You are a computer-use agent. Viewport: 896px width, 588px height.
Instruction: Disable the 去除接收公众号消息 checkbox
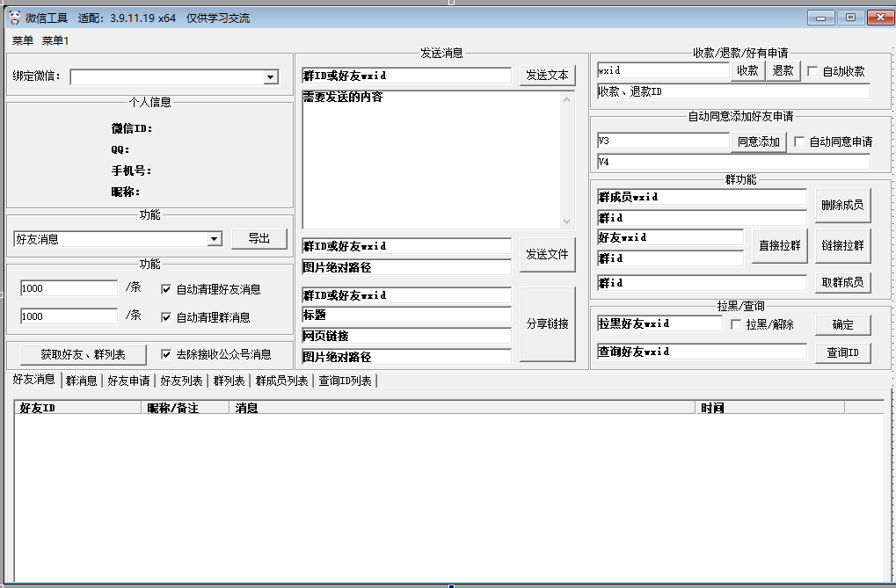[x=165, y=354]
